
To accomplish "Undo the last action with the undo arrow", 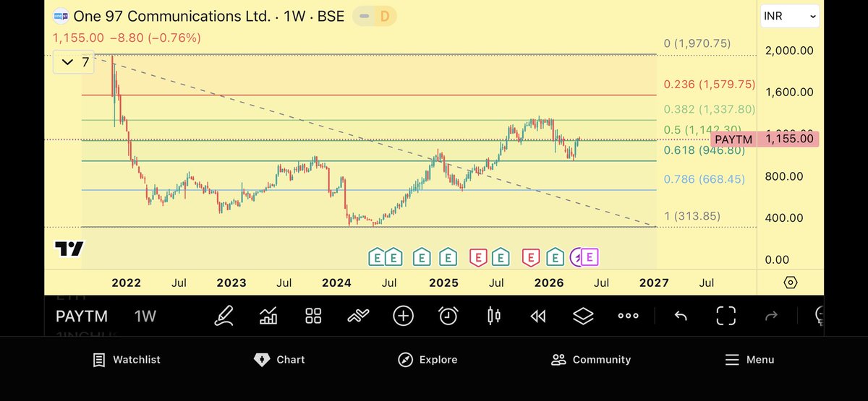I will pyautogui.click(x=680, y=316).
